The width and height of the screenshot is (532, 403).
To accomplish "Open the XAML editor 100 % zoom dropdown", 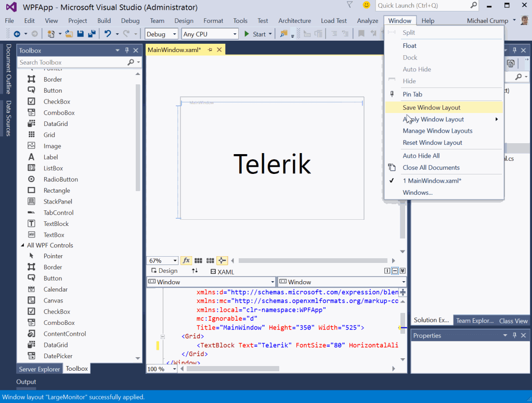I will 175,369.
